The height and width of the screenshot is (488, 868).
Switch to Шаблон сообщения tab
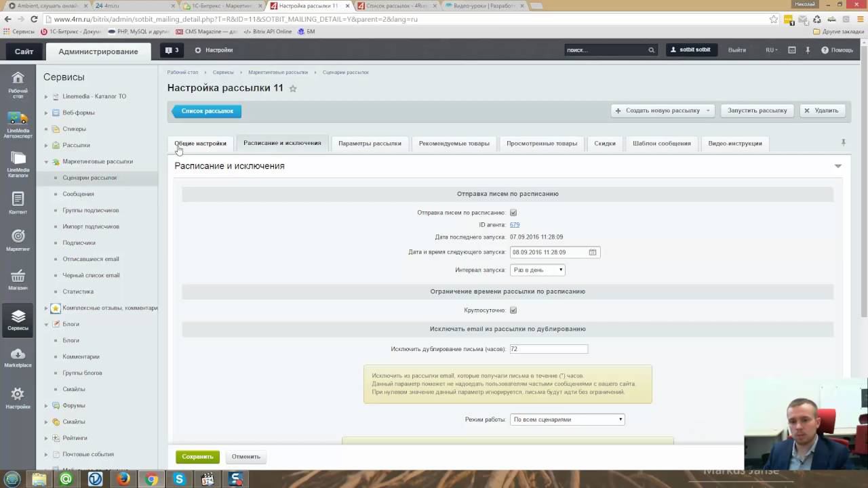click(662, 143)
